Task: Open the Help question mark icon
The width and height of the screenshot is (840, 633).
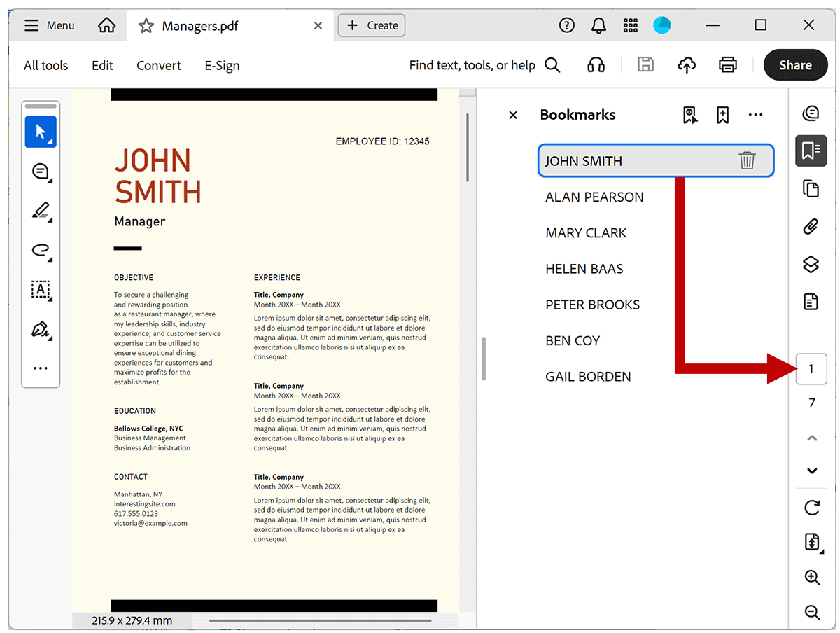Action: coord(566,25)
